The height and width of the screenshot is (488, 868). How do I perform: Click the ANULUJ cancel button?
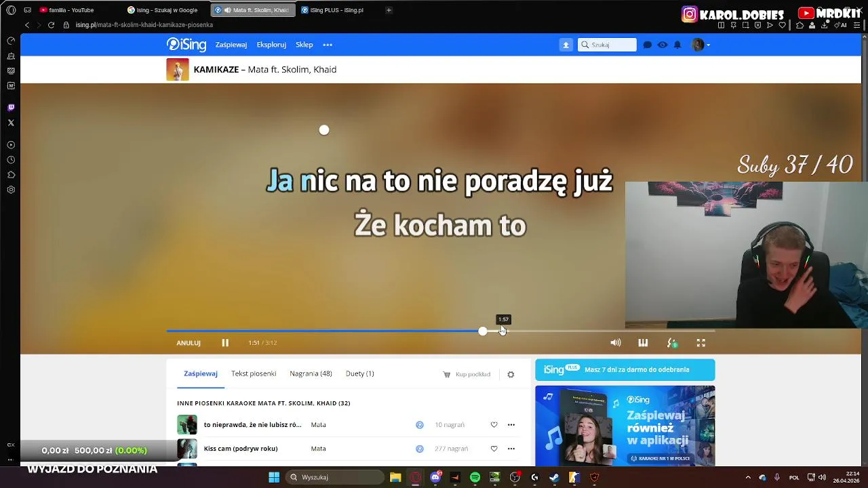[x=189, y=343]
